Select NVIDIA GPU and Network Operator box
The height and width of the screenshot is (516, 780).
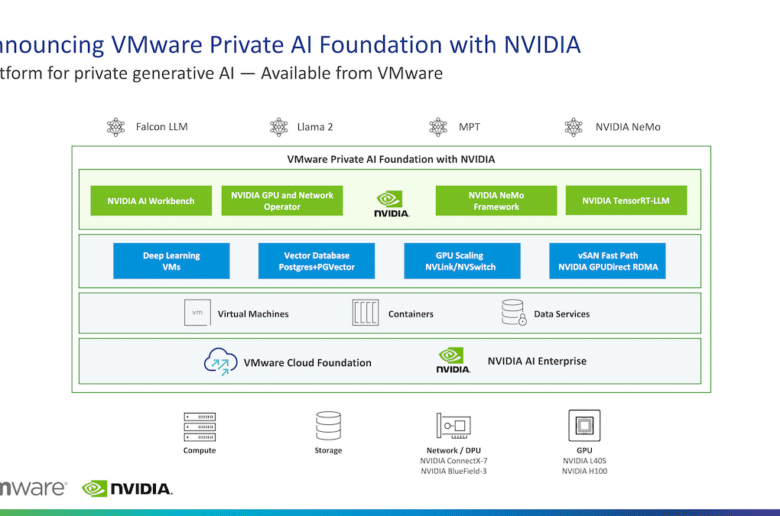point(282,201)
